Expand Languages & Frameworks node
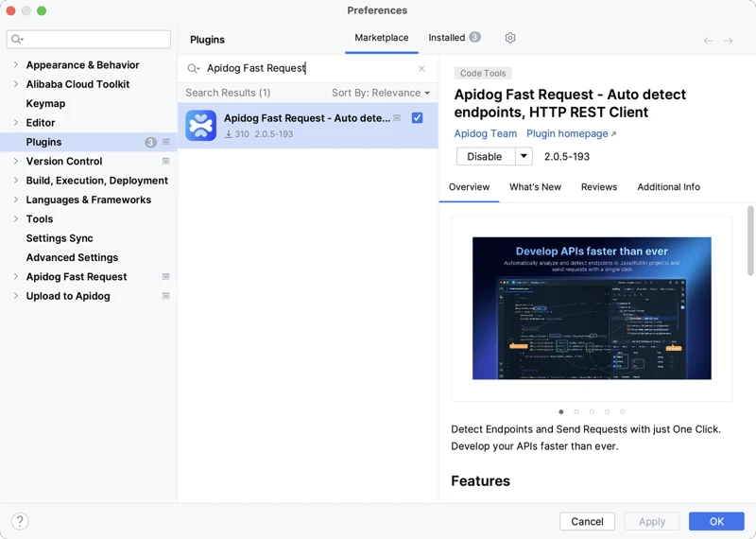Image resolution: width=756 pixels, height=539 pixels. tap(15, 200)
